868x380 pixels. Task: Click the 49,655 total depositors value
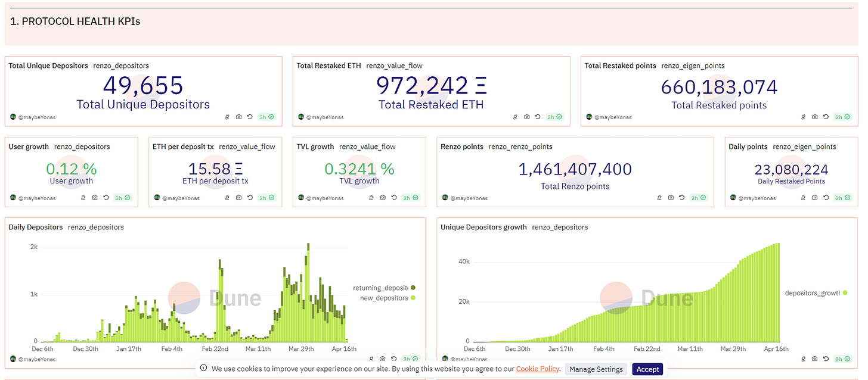[143, 86]
